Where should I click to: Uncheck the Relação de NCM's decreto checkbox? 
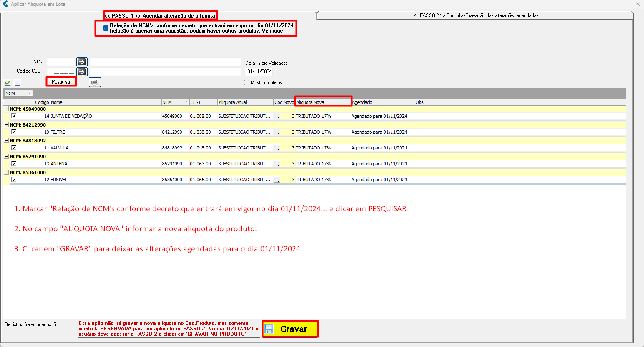[106, 28]
